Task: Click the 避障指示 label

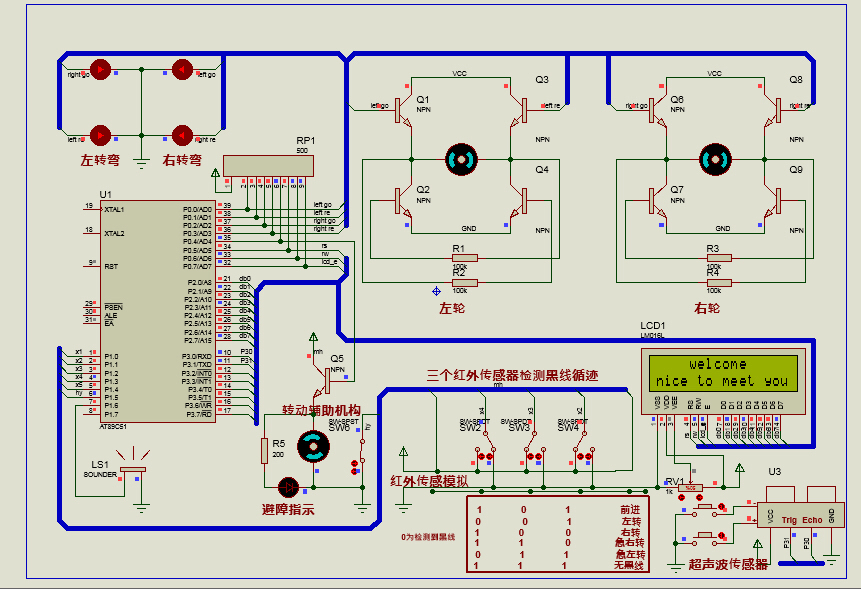Action: [x=288, y=510]
